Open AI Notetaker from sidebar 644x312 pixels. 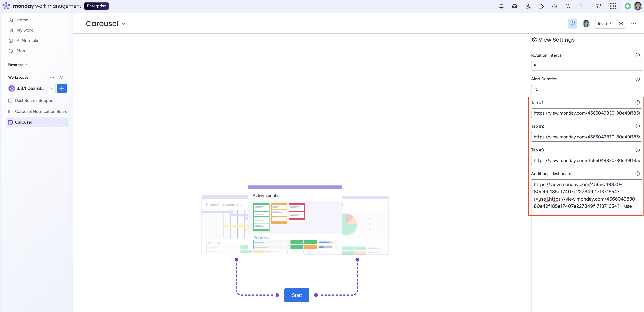pyautogui.click(x=29, y=41)
